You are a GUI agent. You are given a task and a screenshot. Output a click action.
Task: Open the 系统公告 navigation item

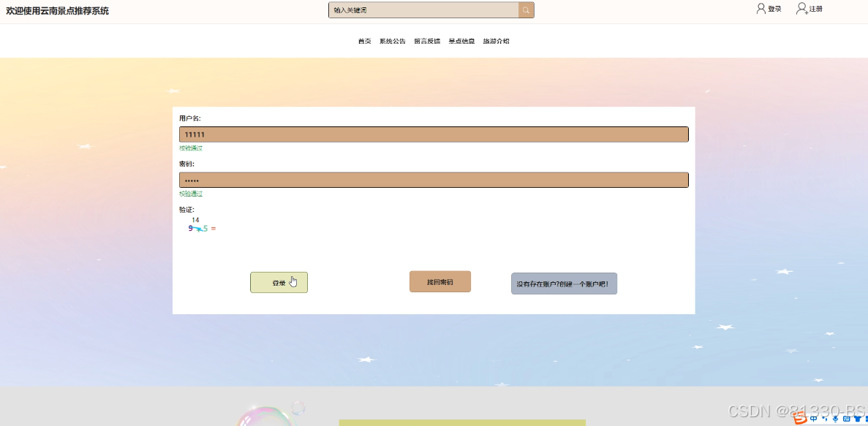tap(393, 42)
